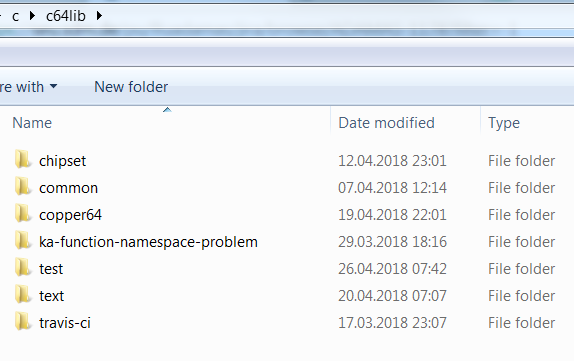
Task: Click the File folder type of chipset
Action: click(521, 161)
